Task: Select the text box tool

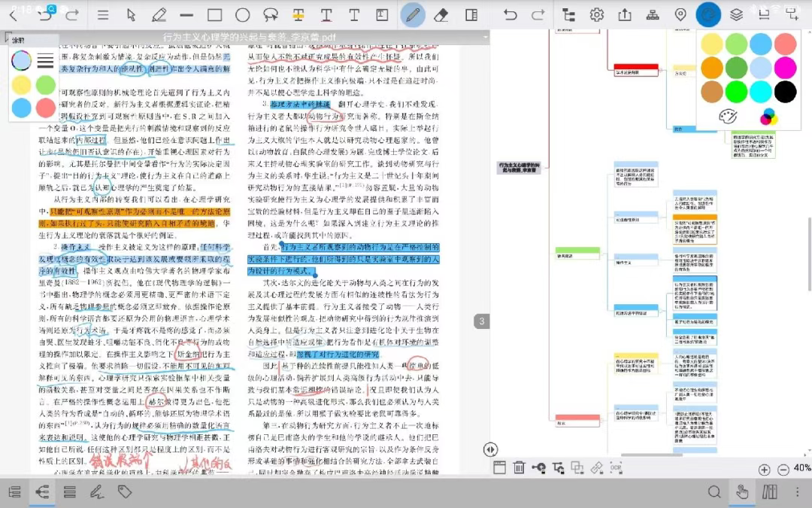Action: click(x=382, y=15)
